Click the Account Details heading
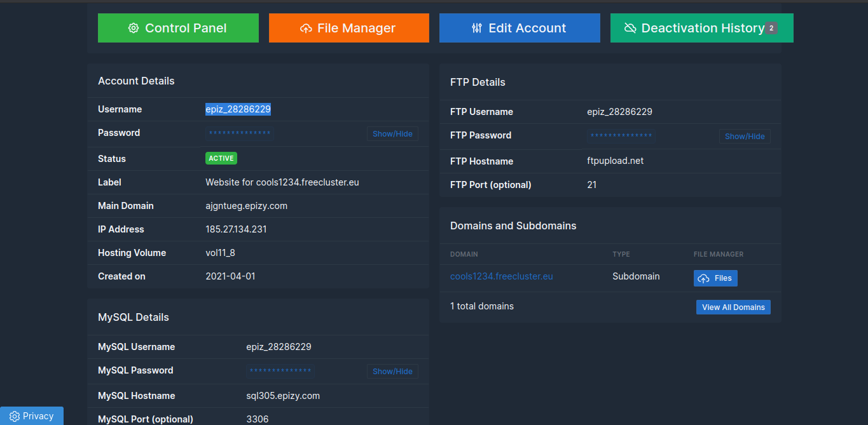This screenshot has width=868, height=425. (x=136, y=81)
